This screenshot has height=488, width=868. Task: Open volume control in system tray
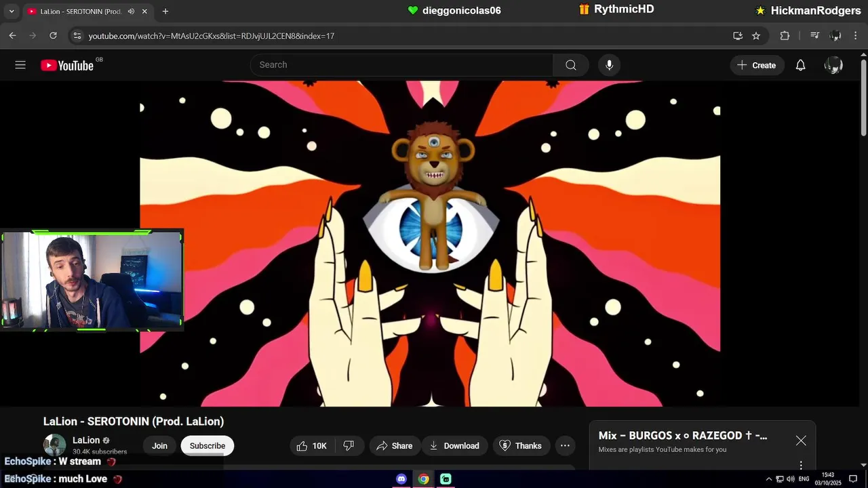(x=791, y=479)
